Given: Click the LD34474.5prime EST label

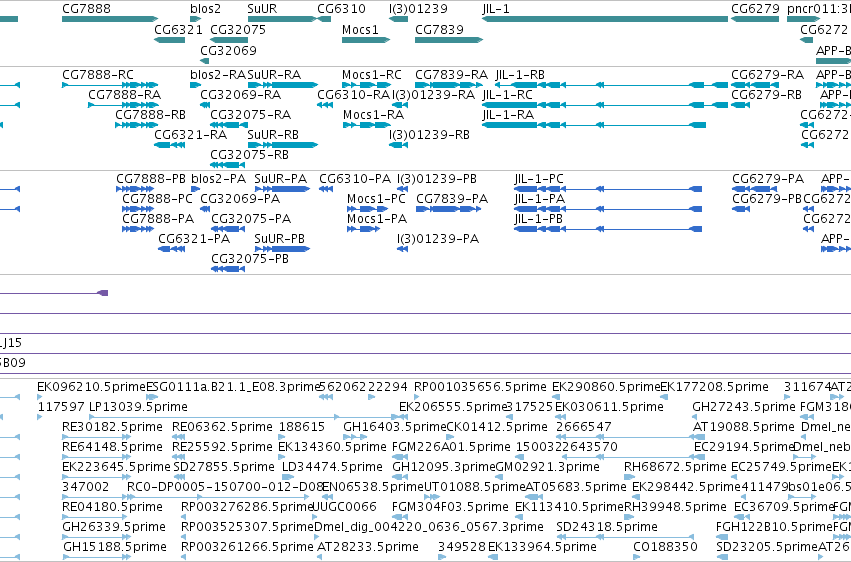Looking at the screenshot, I should pyautogui.click(x=333, y=467).
